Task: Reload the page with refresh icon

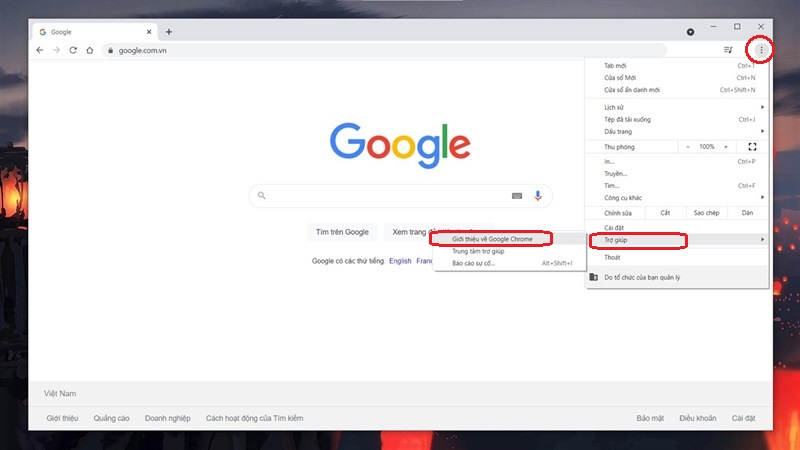Action: tap(73, 50)
